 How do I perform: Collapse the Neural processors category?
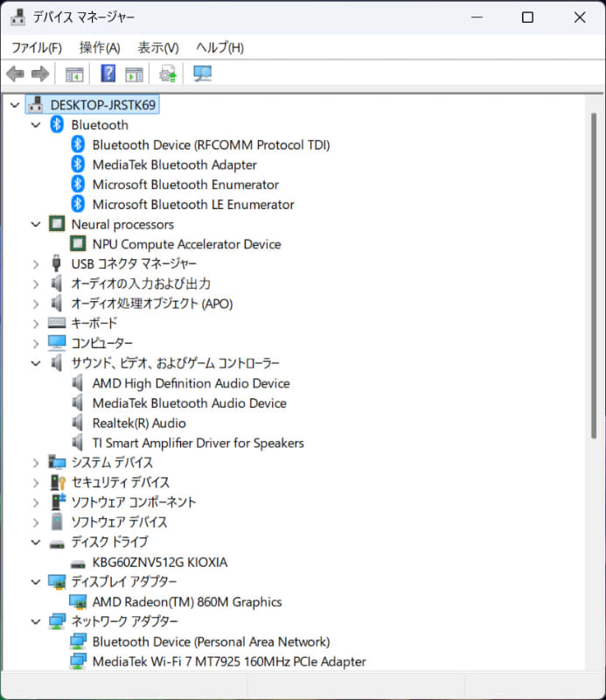[x=36, y=224]
